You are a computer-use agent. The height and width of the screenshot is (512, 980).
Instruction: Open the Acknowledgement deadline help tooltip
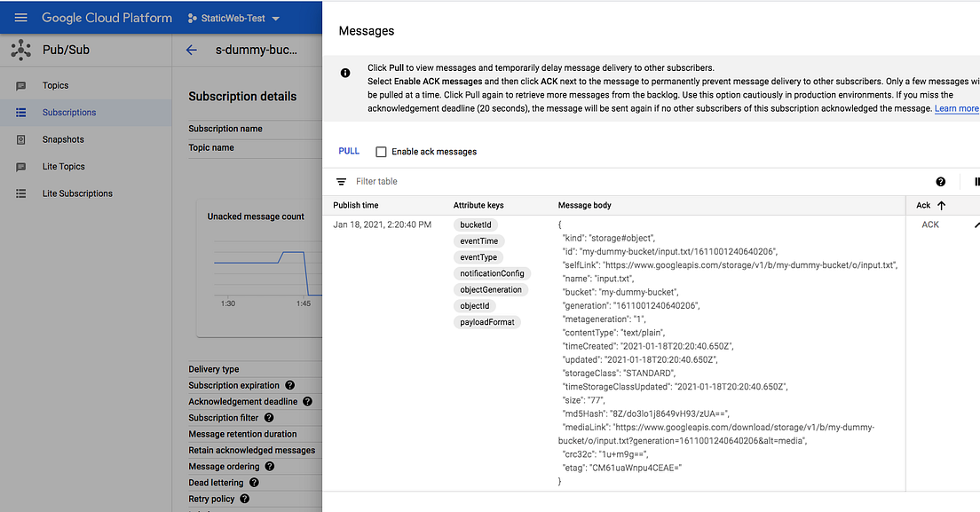coord(306,401)
